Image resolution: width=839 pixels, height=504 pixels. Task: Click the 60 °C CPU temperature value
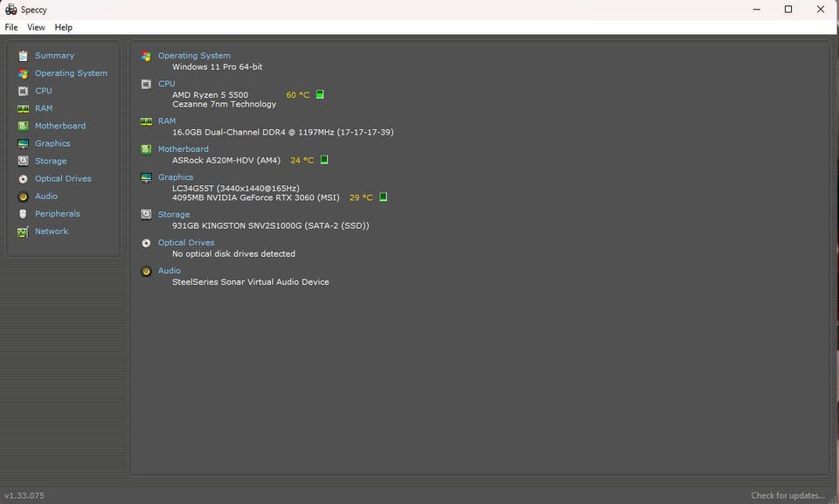(x=298, y=95)
